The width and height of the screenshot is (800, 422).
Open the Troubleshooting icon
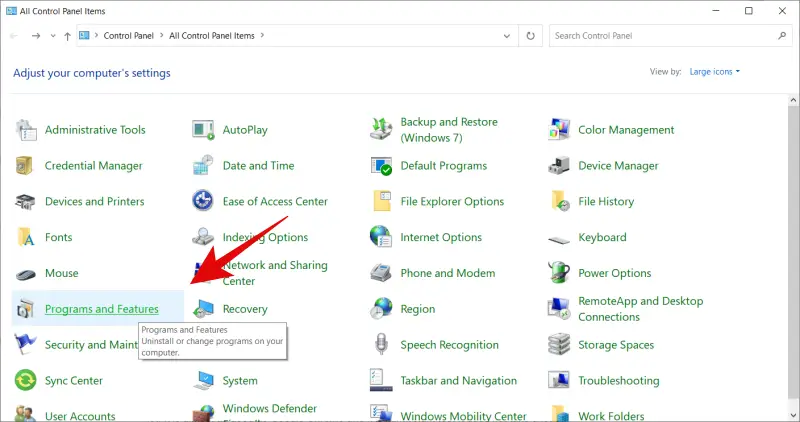(x=559, y=380)
